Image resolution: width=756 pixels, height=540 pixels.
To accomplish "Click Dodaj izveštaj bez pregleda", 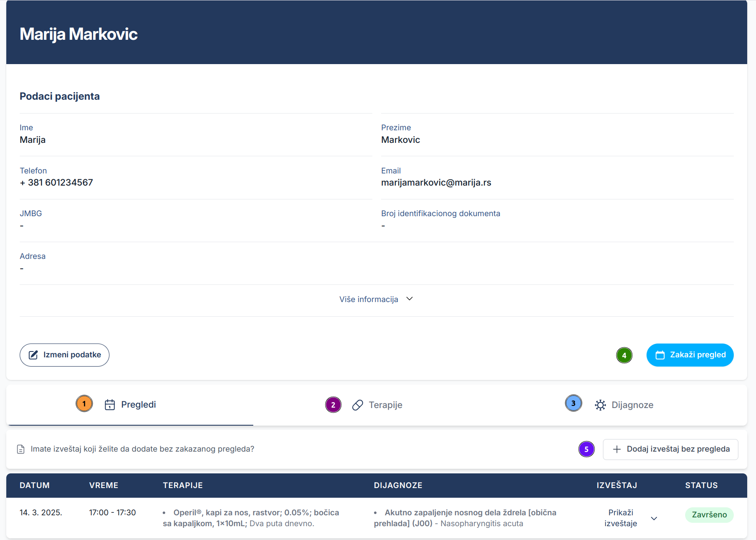I will pyautogui.click(x=670, y=449).
